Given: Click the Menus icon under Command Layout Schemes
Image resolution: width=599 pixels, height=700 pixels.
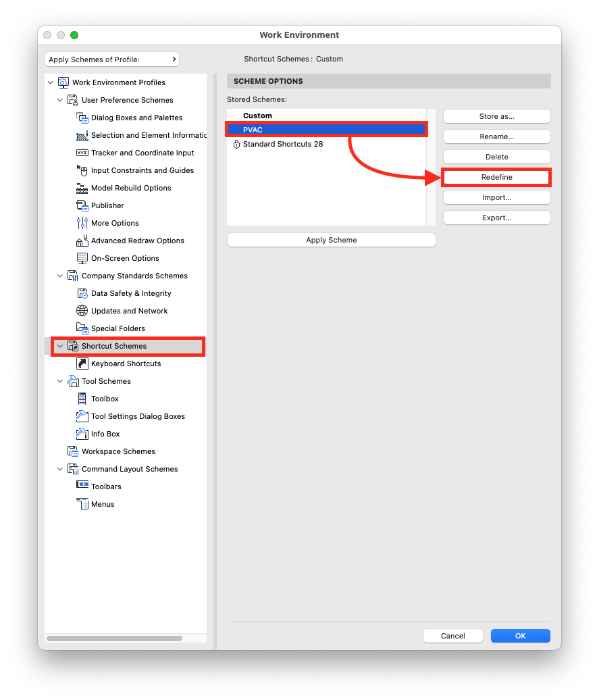Looking at the screenshot, I should (x=82, y=504).
